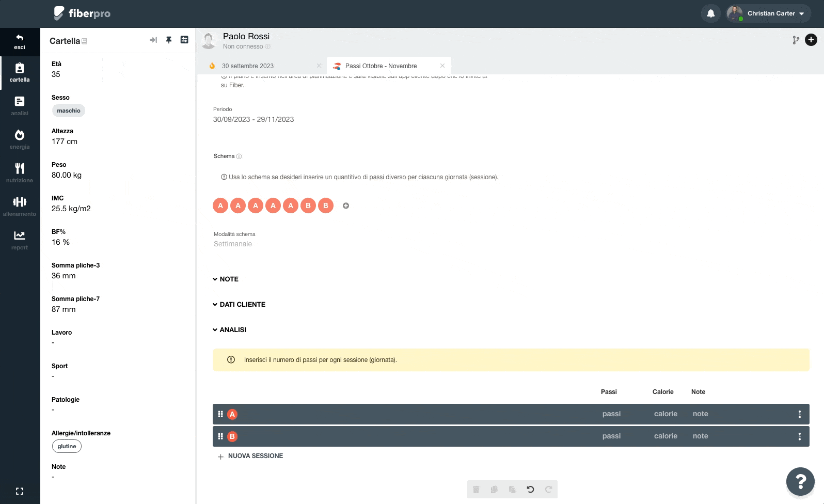Toggle fullscreen mode icon
The width and height of the screenshot is (824, 504).
click(20, 491)
